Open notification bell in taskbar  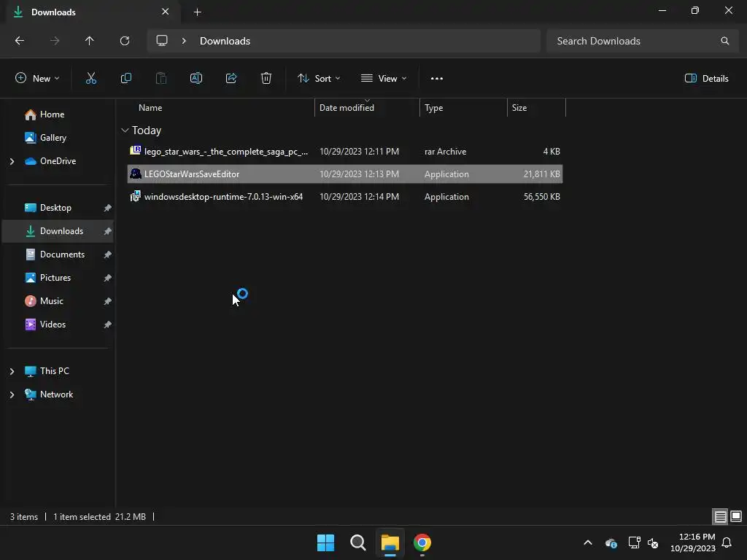pos(727,542)
